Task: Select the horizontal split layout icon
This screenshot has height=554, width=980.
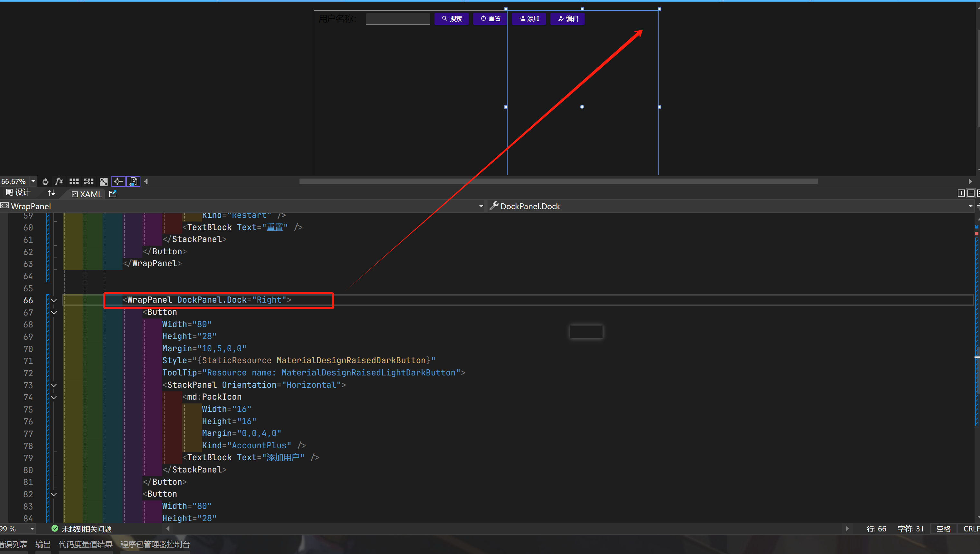Action: pyautogui.click(x=970, y=193)
